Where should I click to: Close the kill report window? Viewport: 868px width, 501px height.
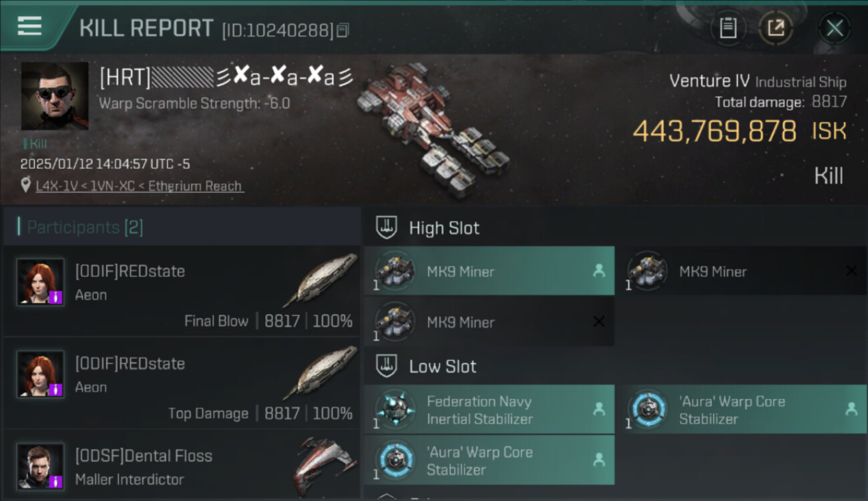(835, 28)
